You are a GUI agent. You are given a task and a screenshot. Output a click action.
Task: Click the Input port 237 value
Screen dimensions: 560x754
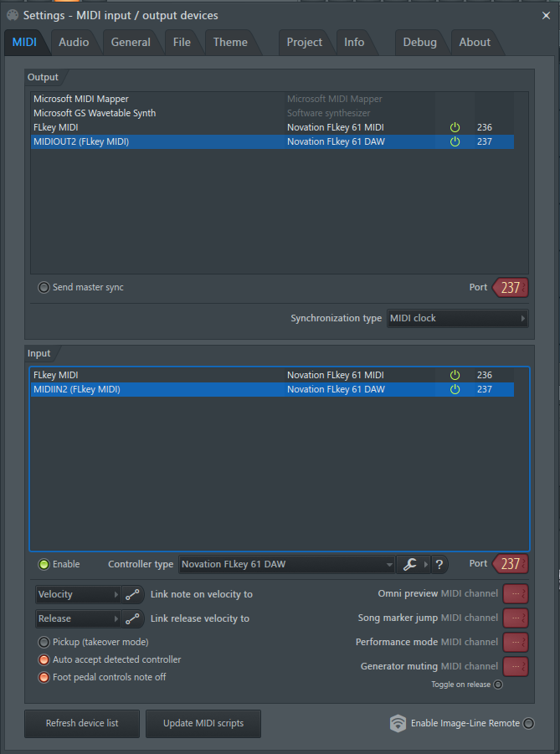[x=511, y=563]
